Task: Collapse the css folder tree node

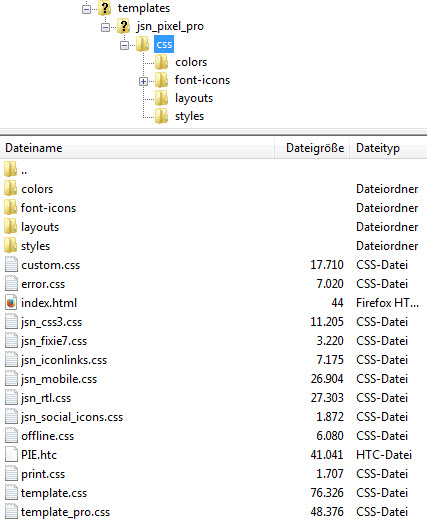Action: (124, 45)
